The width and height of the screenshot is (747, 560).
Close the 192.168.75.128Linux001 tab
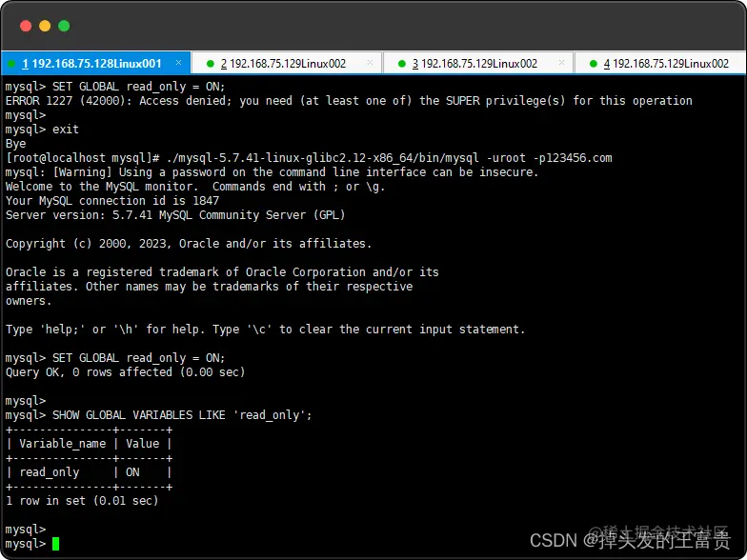pyautogui.click(x=179, y=63)
